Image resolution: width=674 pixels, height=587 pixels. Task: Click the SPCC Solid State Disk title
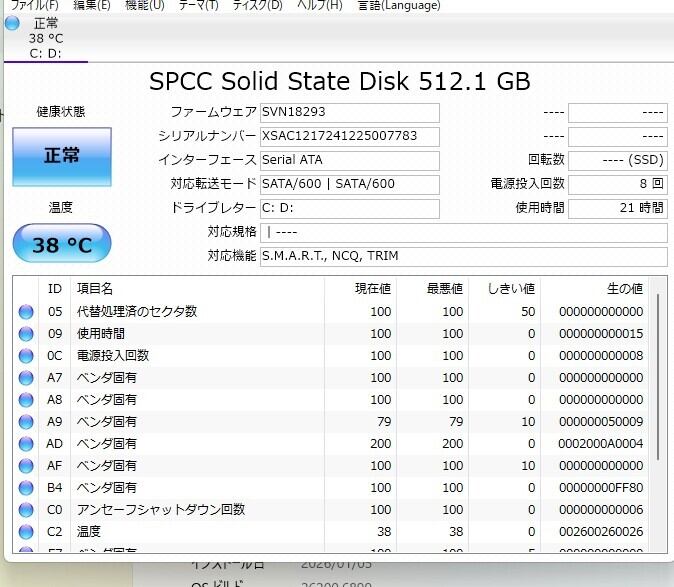[340, 81]
